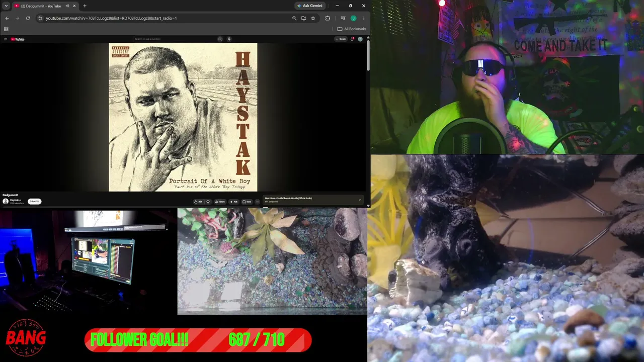Minimize the Chrome window
The width and height of the screenshot is (644, 362).
pyautogui.click(x=337, y=6)
